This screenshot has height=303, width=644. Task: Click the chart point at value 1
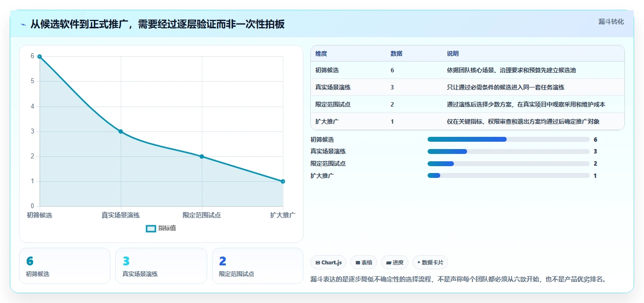pos(283,181)
